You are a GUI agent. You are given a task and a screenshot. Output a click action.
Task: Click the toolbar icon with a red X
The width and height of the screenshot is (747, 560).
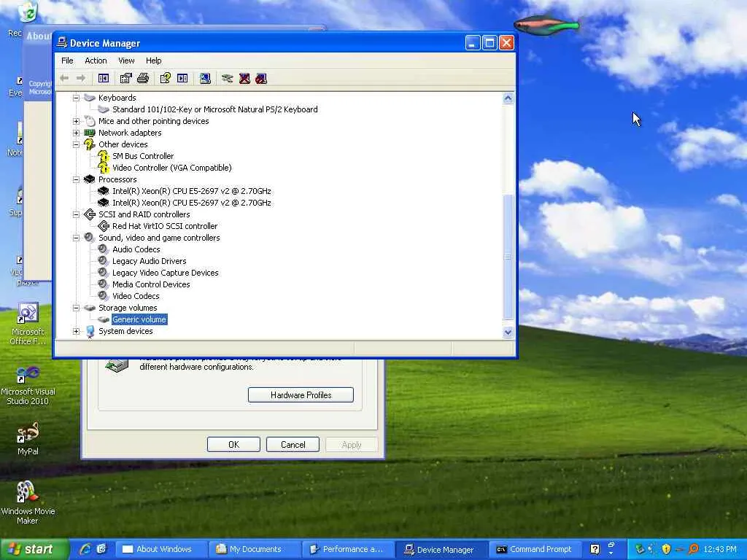coord(245,78)
